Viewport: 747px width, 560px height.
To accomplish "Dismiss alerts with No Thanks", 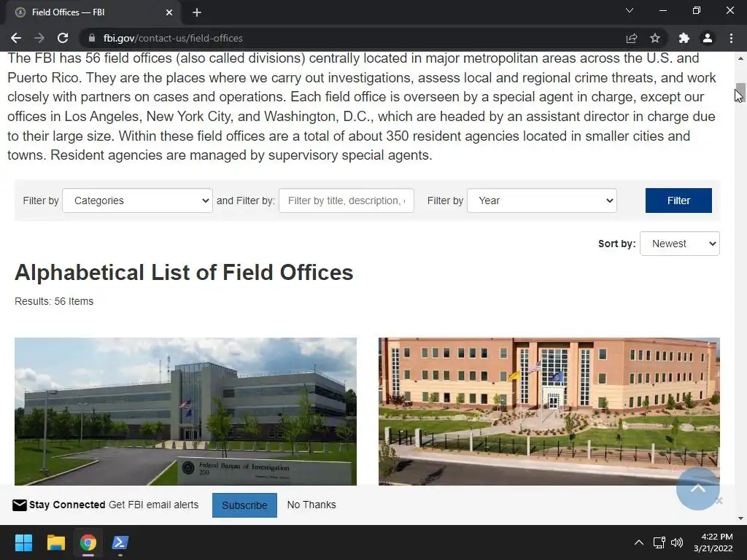I will point(311,505).
